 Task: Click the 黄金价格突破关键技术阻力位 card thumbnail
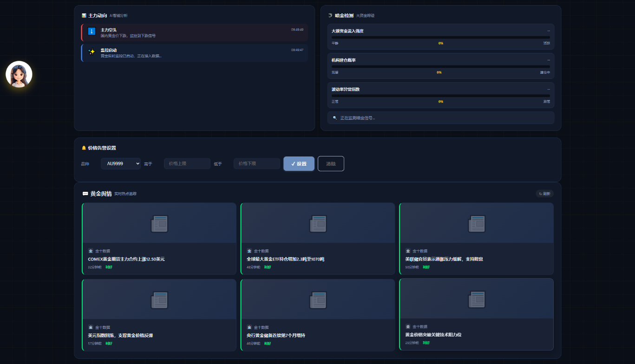pos(477,299)
